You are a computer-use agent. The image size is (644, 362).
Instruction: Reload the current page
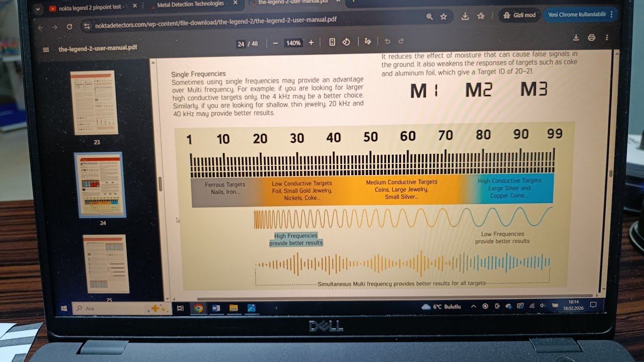pyautogui.click(x=69, y=27)
